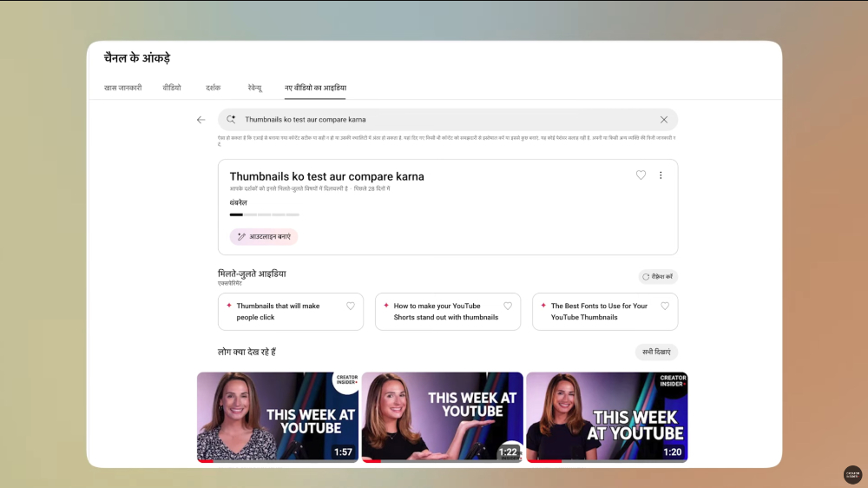This screenshot has width=868, height=488.
Task: Save the main idea with its heart icon
Action: pyautogui.click(x=641, y=175)
